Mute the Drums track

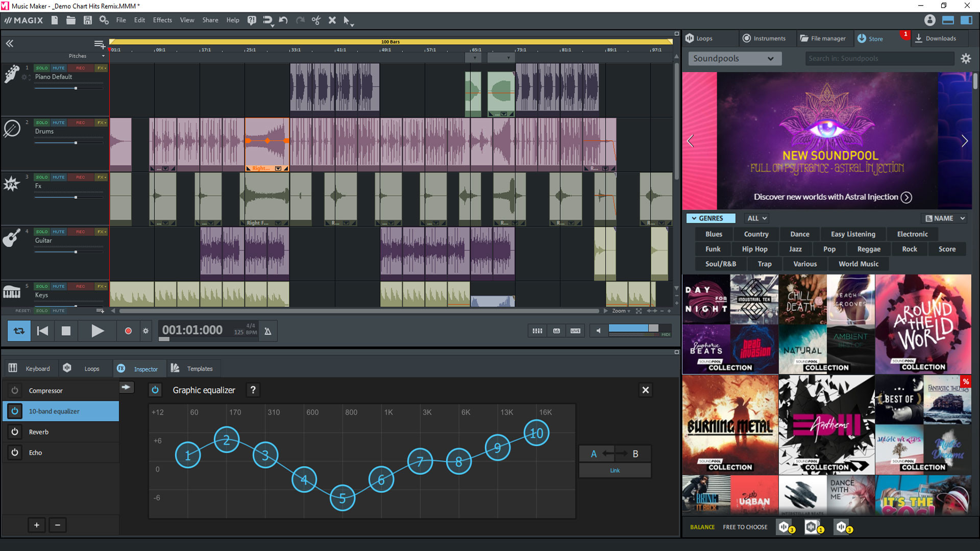coord(58,122)
